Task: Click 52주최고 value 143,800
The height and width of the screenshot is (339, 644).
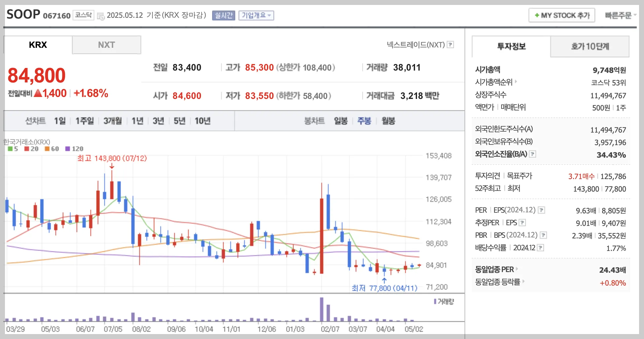Action: 586,189
